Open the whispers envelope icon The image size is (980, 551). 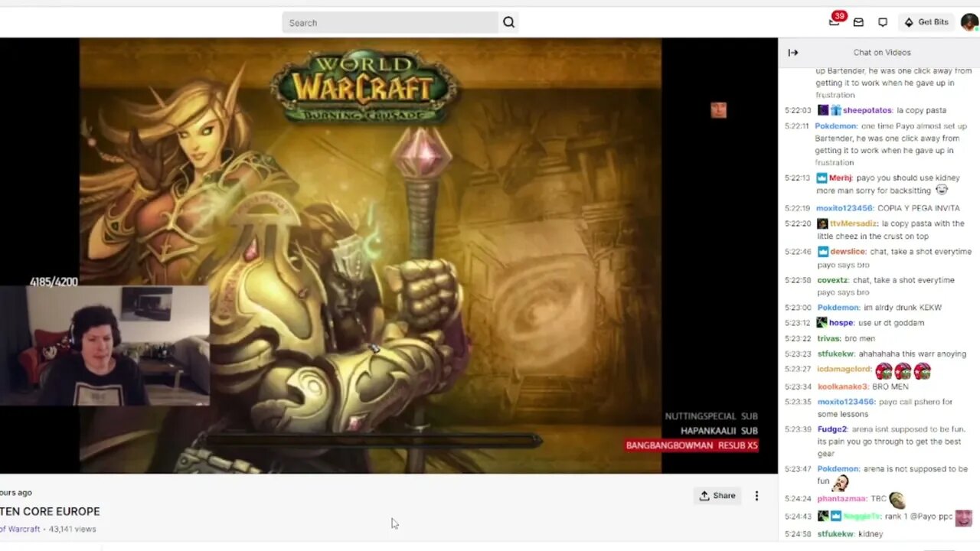click(x=858, y=22)
